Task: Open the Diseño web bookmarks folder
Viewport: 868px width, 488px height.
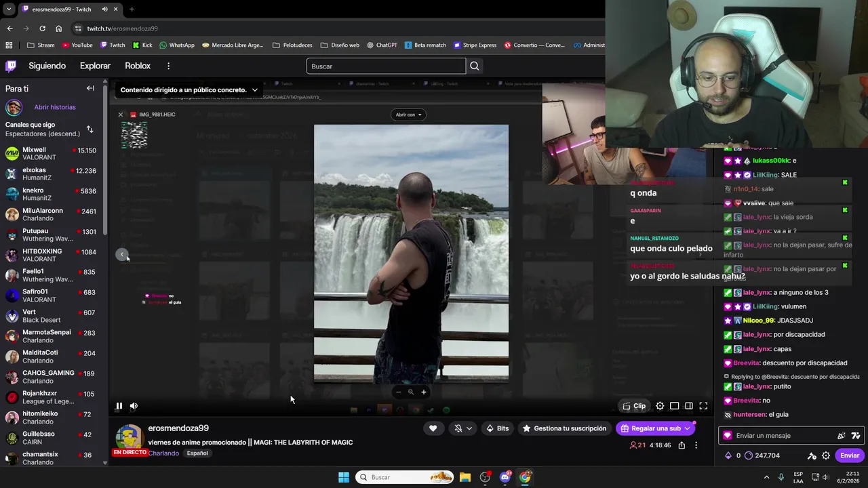Action: tap(340, 45)
